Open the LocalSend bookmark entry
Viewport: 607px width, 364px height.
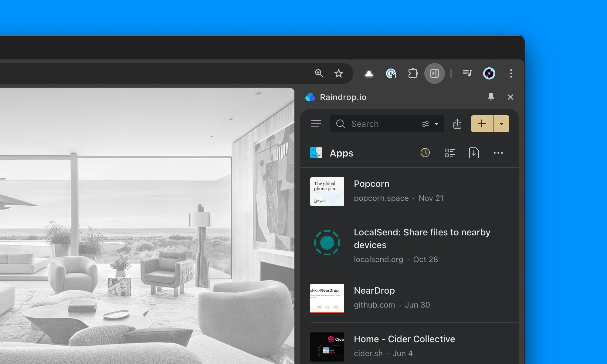tap(422, 238)
